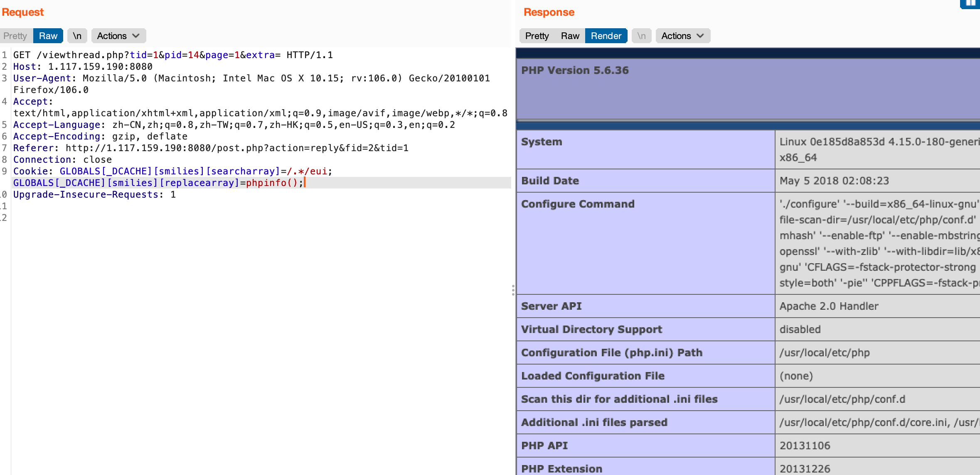Select the Raw tab in Request panel
This screenshot has width=980, height=475.
pyautogui.click(x=48, y=36)
